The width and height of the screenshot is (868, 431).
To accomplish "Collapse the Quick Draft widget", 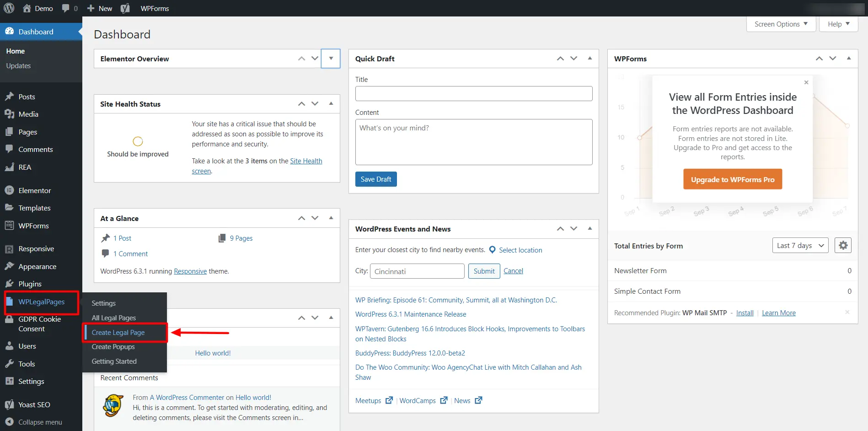I will [589, 58].
